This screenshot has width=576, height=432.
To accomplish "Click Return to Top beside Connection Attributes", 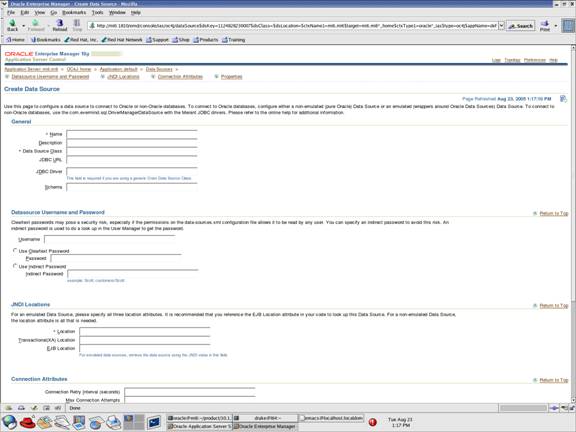I will coord(554,380).
